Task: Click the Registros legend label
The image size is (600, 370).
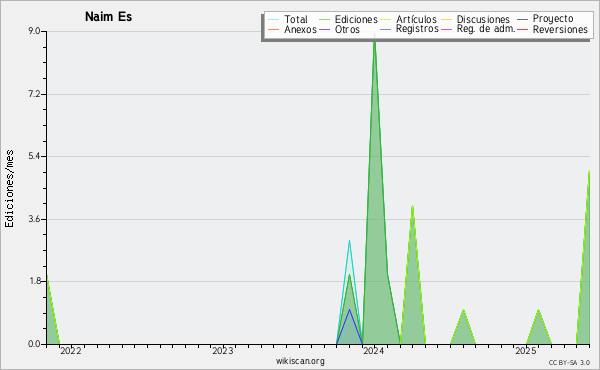Action: tap(417, 29)
